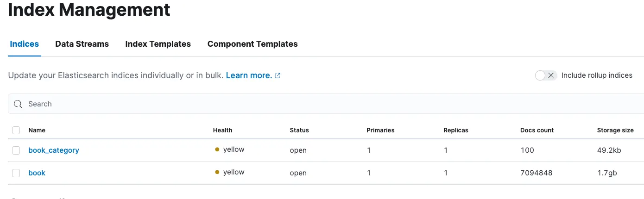Viewport: 644px width, 199px height.
Task: Sort by the Name column header
Action: [x=37, y=131]
